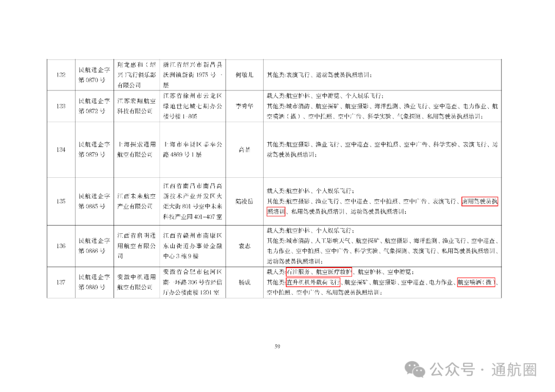Click company name 江西未来航空产业有限公司
555x392 pixels.
[137, 201]
